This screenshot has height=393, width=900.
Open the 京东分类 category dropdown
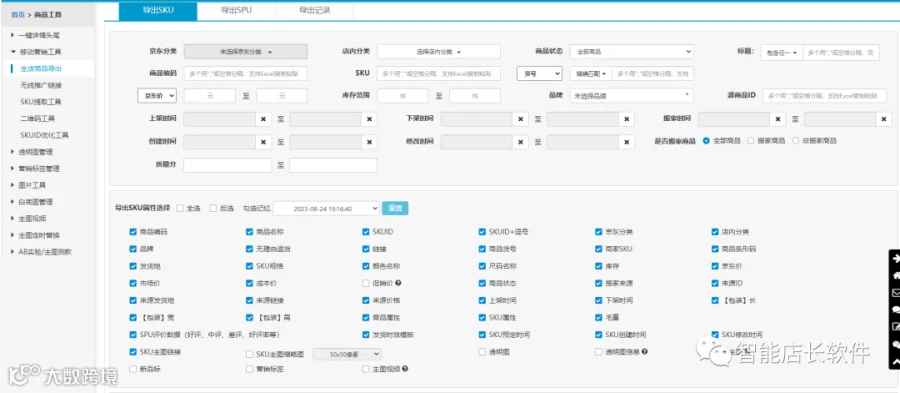pos(246,52)
